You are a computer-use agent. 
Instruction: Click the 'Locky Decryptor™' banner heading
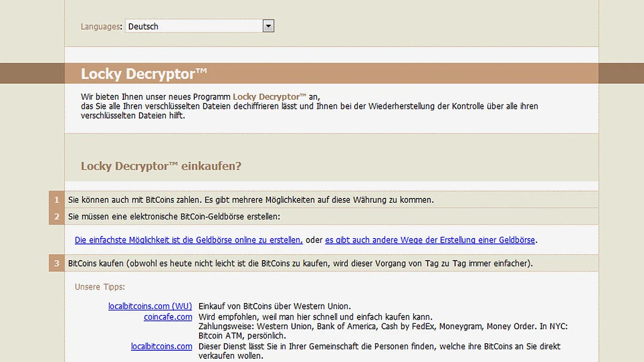point(144,74)
